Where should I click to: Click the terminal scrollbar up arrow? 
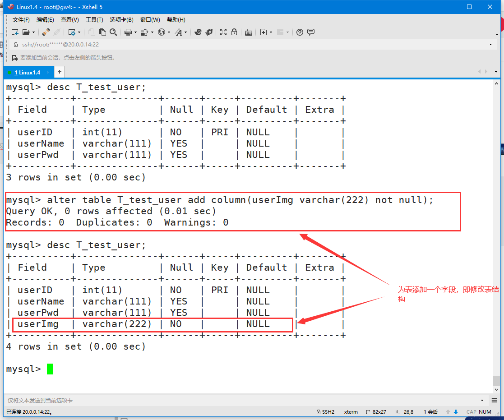(496, 83)
